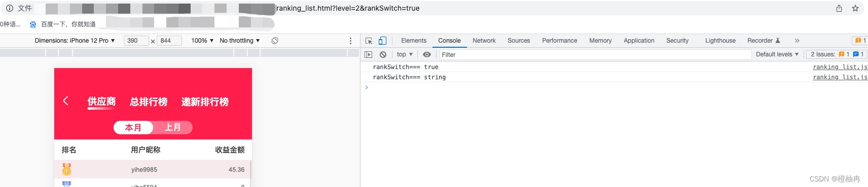Switch to the Security tab
868x187 pixels.
click(677, 41)
